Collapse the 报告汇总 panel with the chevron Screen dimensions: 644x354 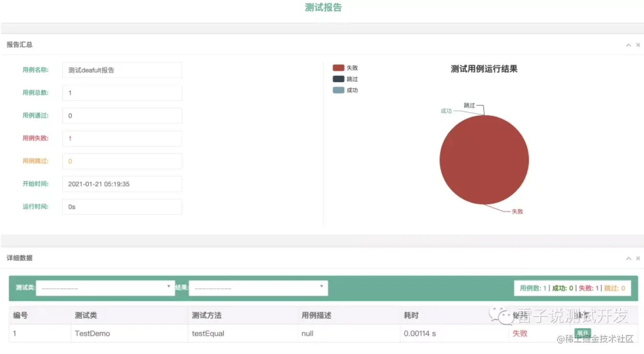coord(628,45)
